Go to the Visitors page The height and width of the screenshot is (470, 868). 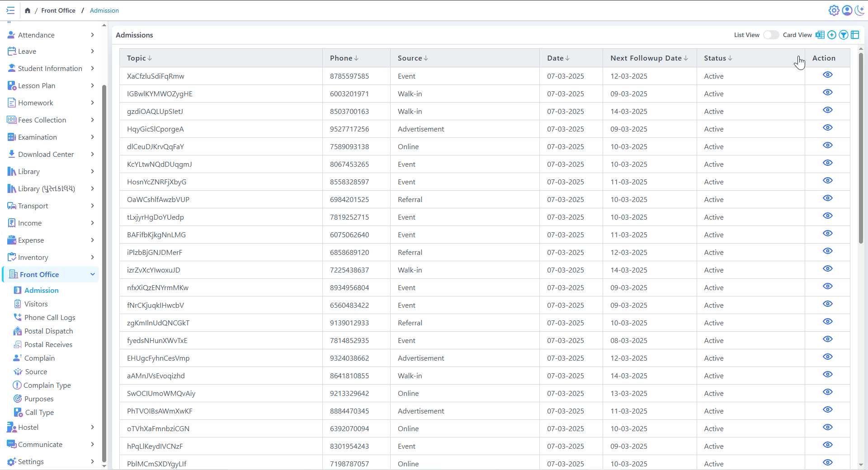pos(36,304)
